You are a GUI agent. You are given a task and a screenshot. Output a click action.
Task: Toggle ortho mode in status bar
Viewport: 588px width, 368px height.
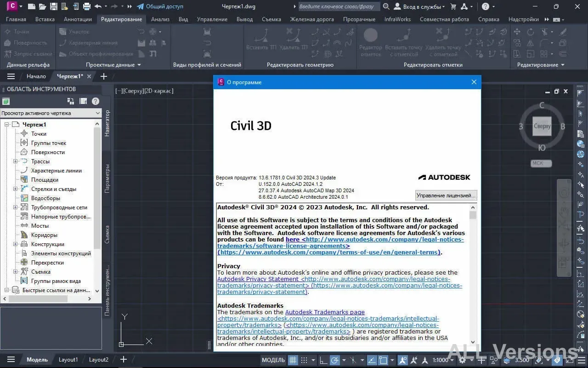pos(323,360)
